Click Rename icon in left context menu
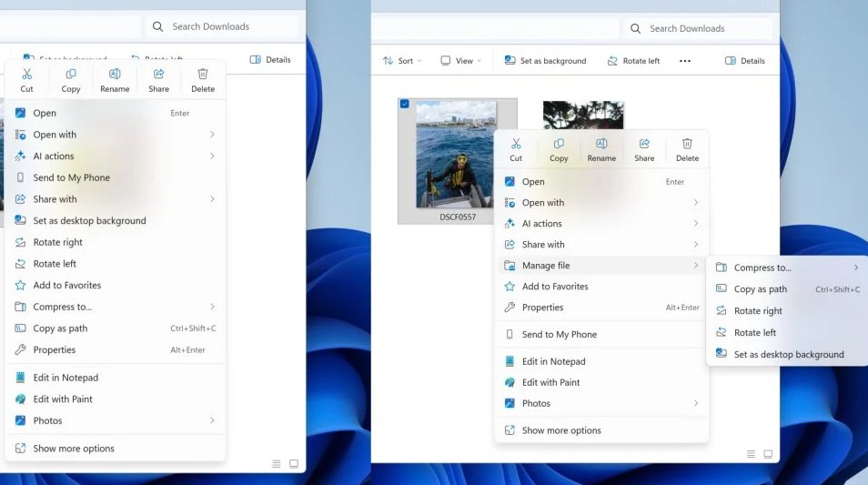Screen dimensions: 868x485 point(115,75)
